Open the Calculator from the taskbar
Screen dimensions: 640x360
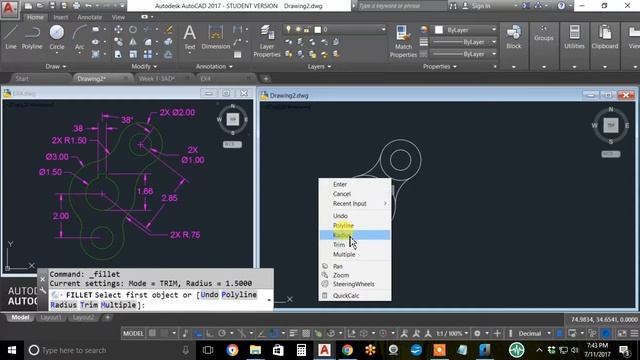coord(301,350)
